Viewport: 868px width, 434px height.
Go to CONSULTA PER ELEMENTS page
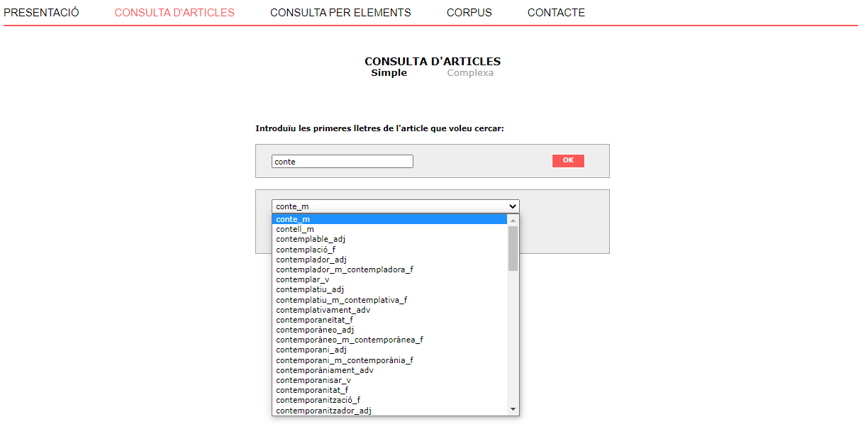tap(340, 13)
